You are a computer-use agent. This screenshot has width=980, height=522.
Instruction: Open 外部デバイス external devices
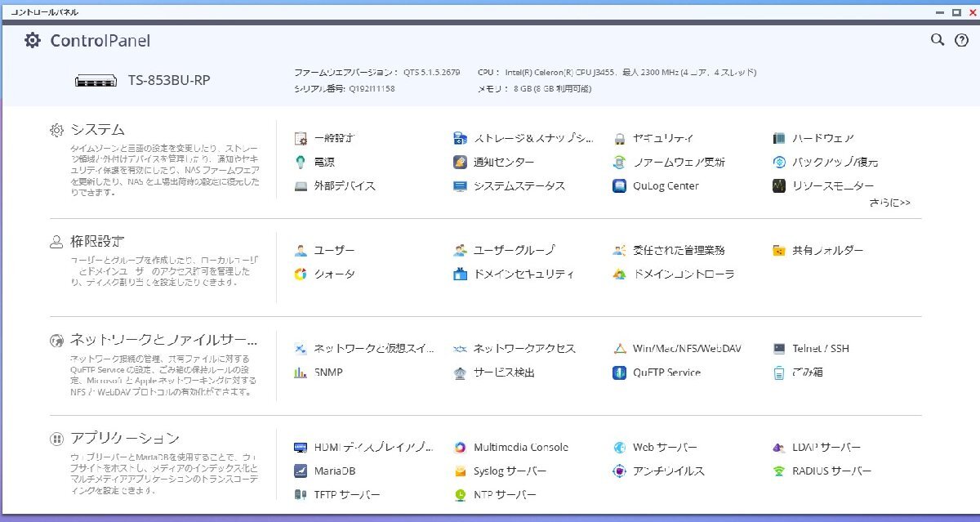(335, 185)
